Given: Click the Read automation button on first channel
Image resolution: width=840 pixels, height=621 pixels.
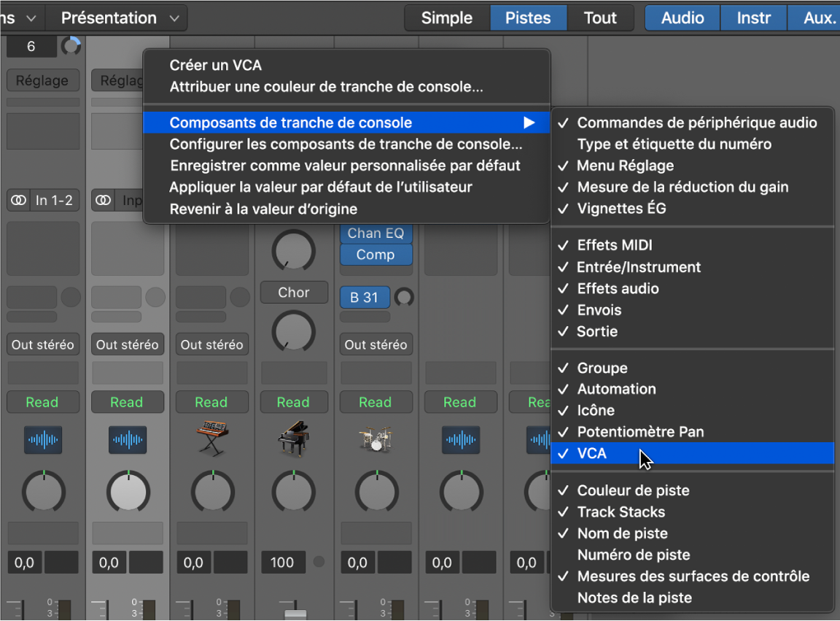Looking at the screenshot, I should point(42,402).
